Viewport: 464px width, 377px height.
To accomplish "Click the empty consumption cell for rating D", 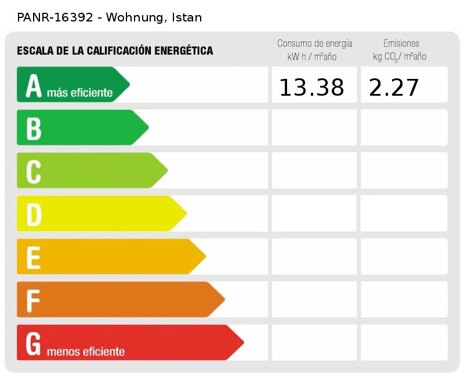I will coord(314,213).
